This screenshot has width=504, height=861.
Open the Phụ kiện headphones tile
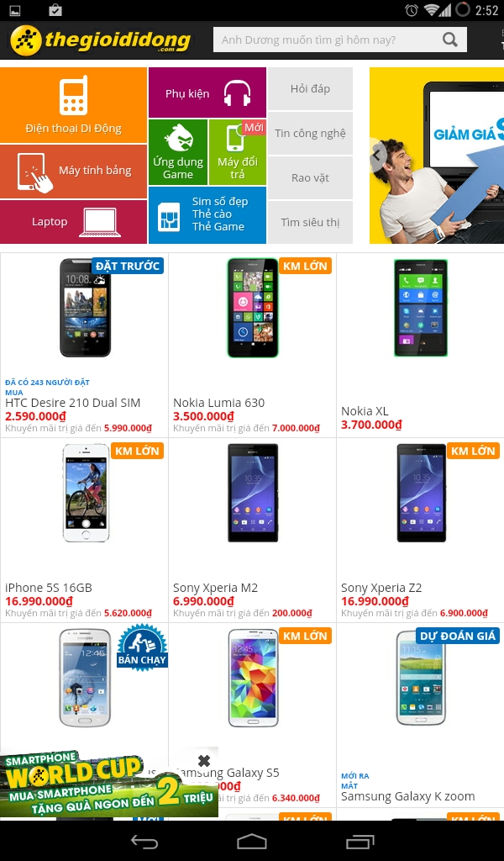coord(207,92)
